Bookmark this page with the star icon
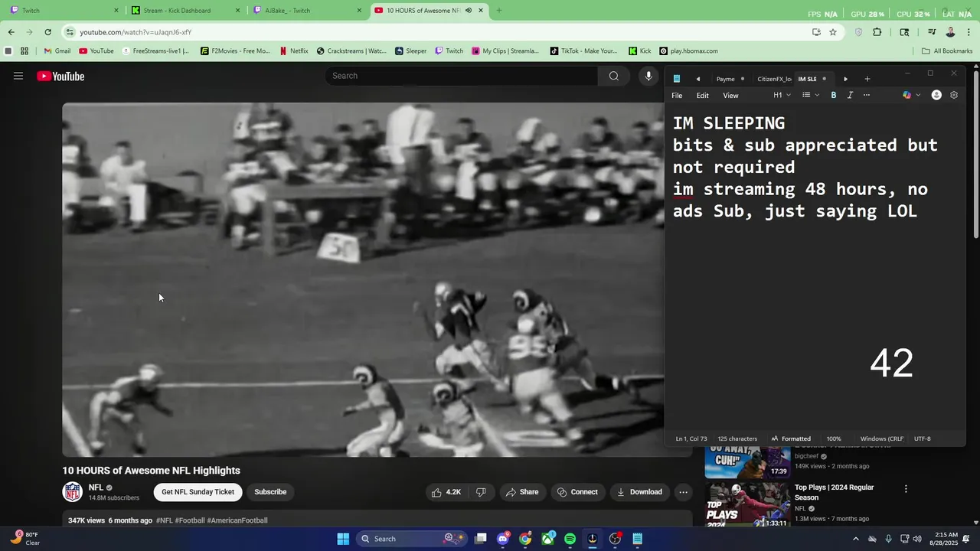 tap(833, 32)
